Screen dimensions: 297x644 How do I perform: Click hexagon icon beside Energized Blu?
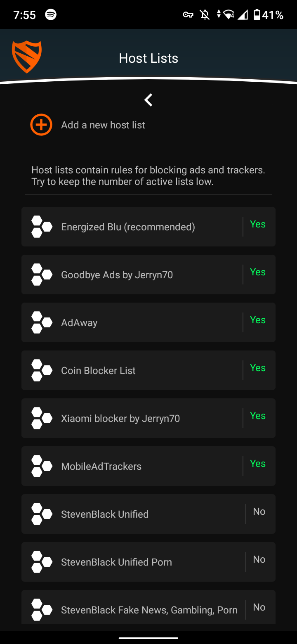coord(42,227)
